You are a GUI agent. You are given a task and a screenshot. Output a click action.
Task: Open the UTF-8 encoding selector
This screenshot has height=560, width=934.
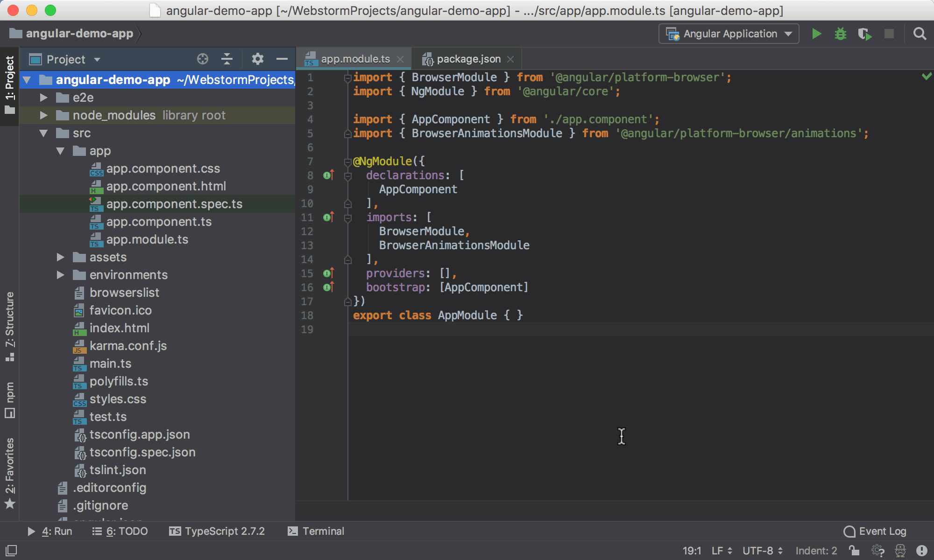[763, 551]
